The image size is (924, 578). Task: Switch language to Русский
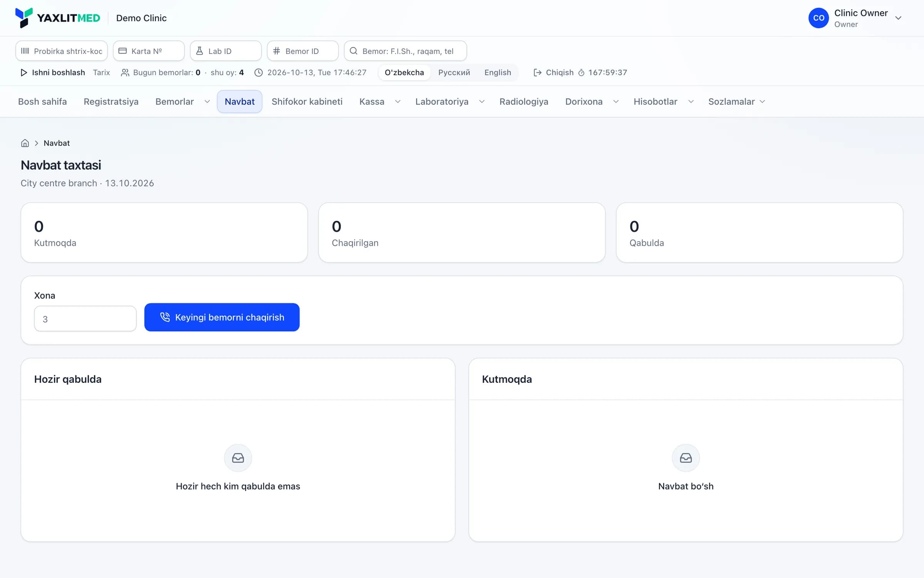coord(454,72)
